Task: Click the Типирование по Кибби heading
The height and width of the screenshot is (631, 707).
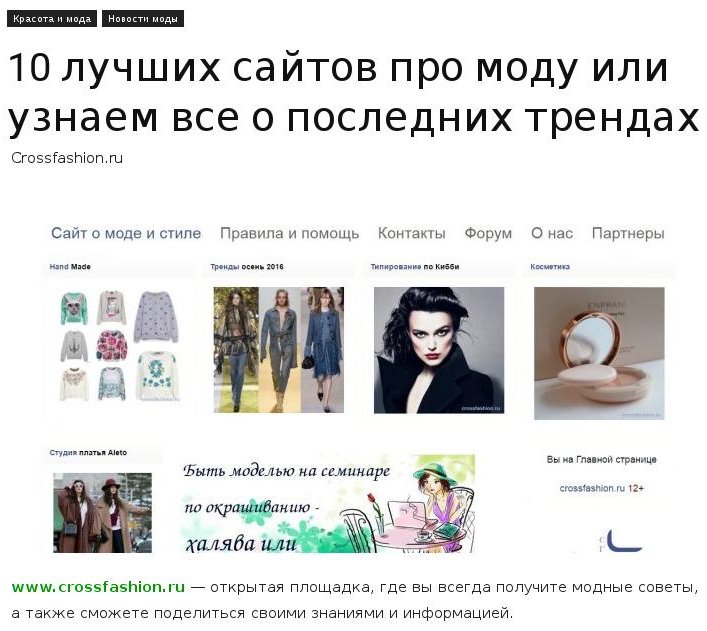Action: [x=415, y=267]
